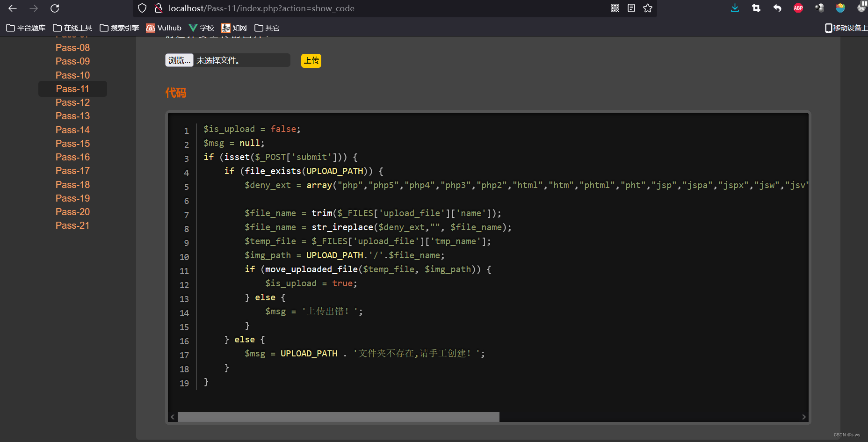Open the shield tracking protection icon
Image resolution: width=868 pixels, height=442 pixels.
(142, 8)
